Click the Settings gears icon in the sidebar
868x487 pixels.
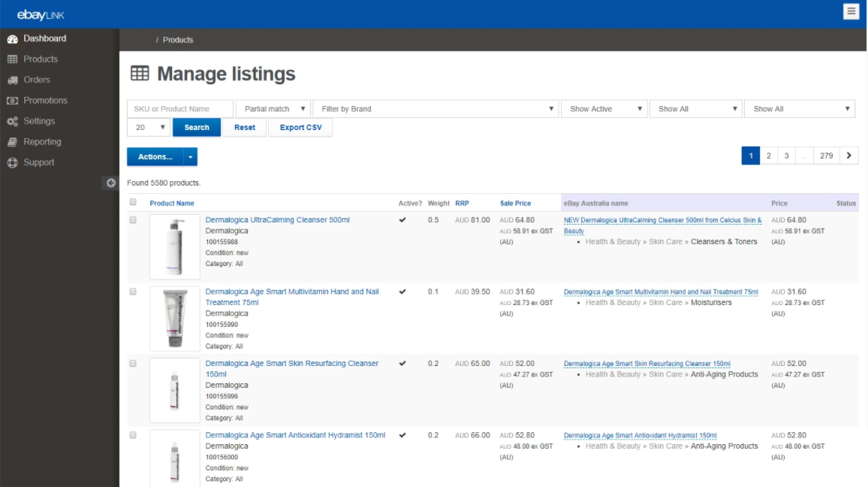[x=12, y=121]
